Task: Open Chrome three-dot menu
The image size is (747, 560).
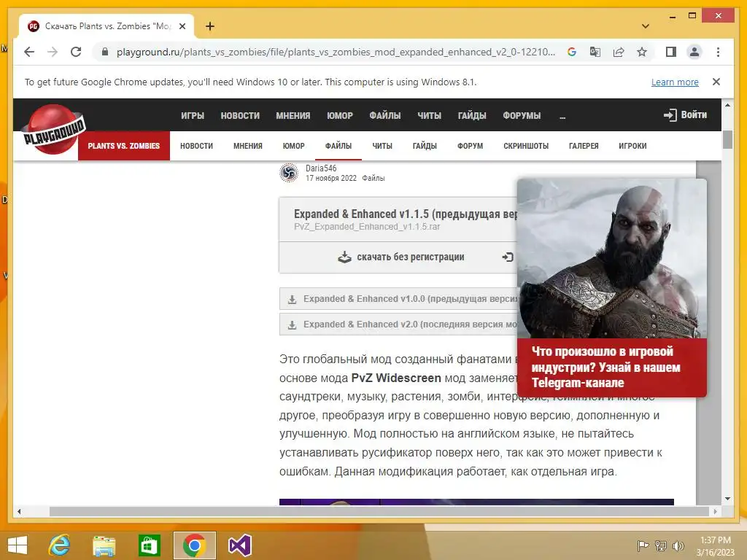Action: coord(718,52)
